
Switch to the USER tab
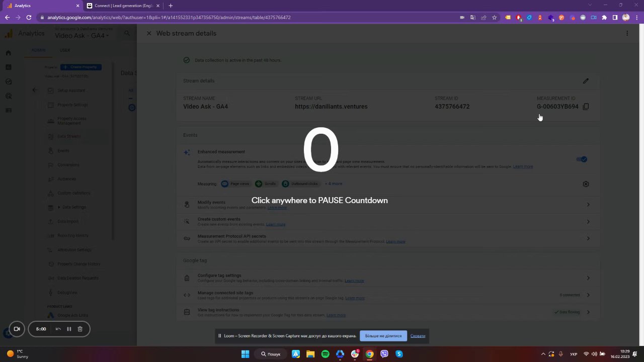65,50
